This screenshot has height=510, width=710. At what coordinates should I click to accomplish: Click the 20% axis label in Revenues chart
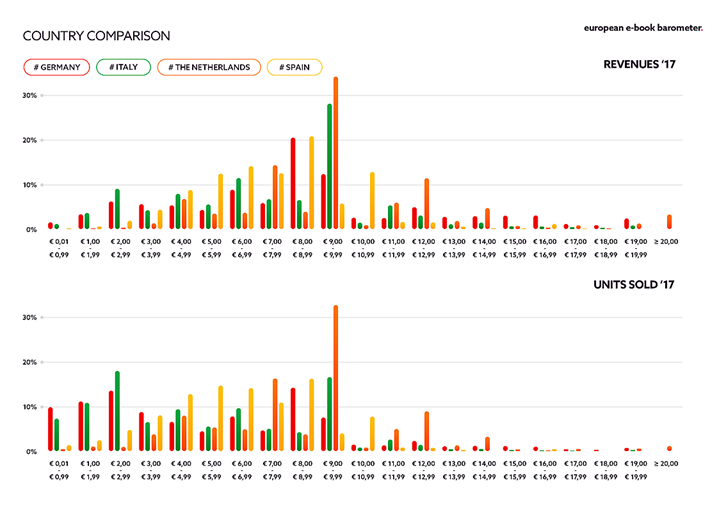[x=30, y=140]
